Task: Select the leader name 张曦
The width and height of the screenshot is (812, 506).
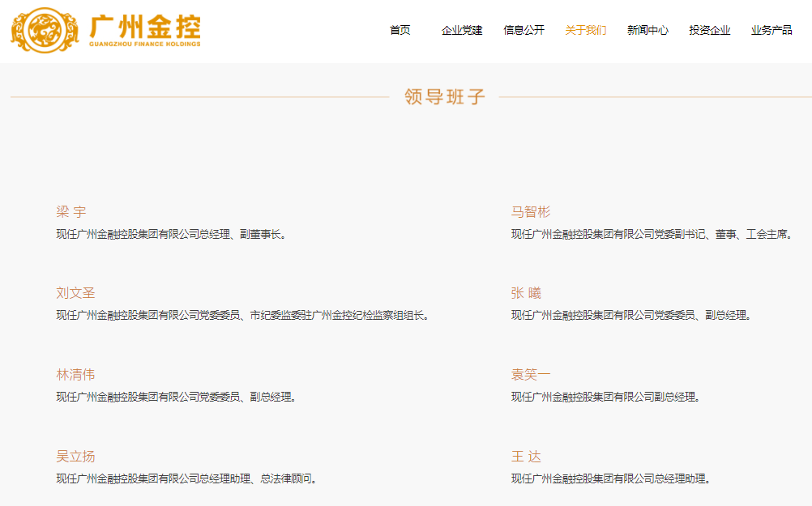Action: pos(526,293)
